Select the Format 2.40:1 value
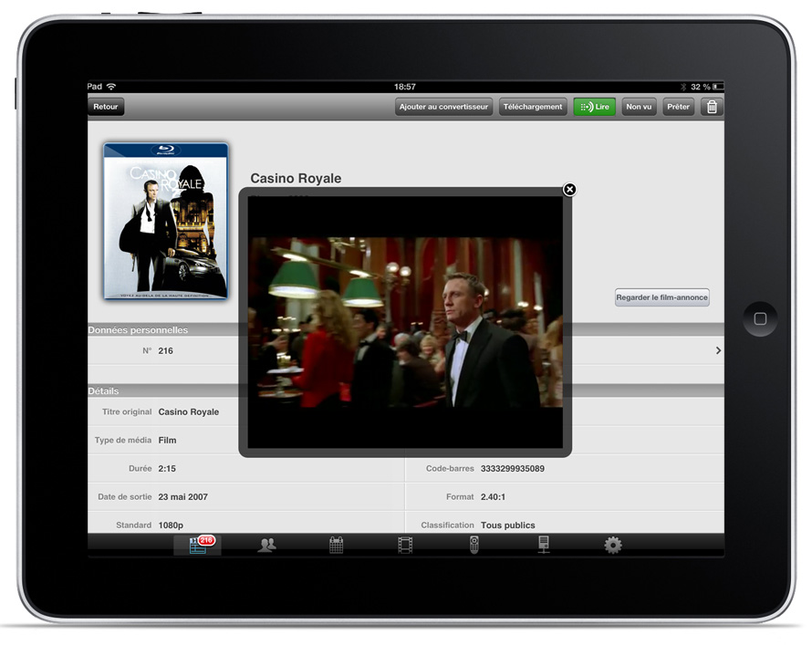Image resolution: width=812 pixels, height=645 pixels. (493, 497)
